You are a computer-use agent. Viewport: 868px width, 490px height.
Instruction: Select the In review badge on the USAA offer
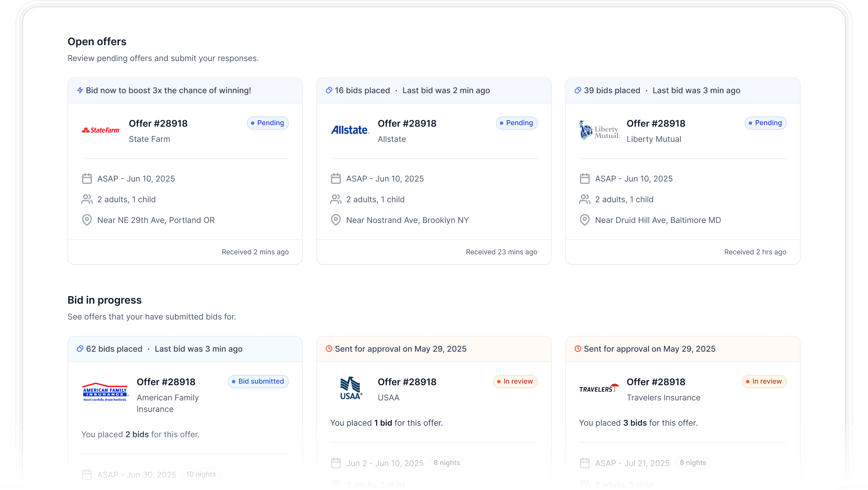[x=515, y=381]
